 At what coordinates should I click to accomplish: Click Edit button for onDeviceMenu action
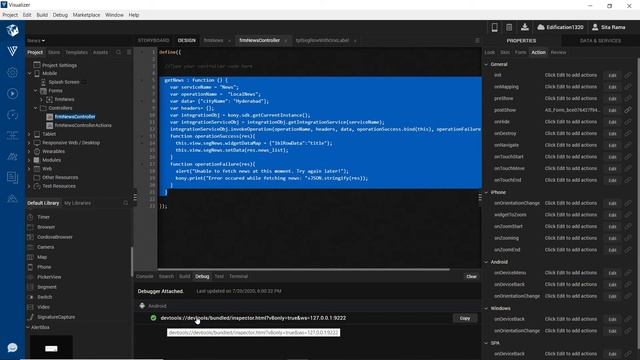[x=612, y=273]
